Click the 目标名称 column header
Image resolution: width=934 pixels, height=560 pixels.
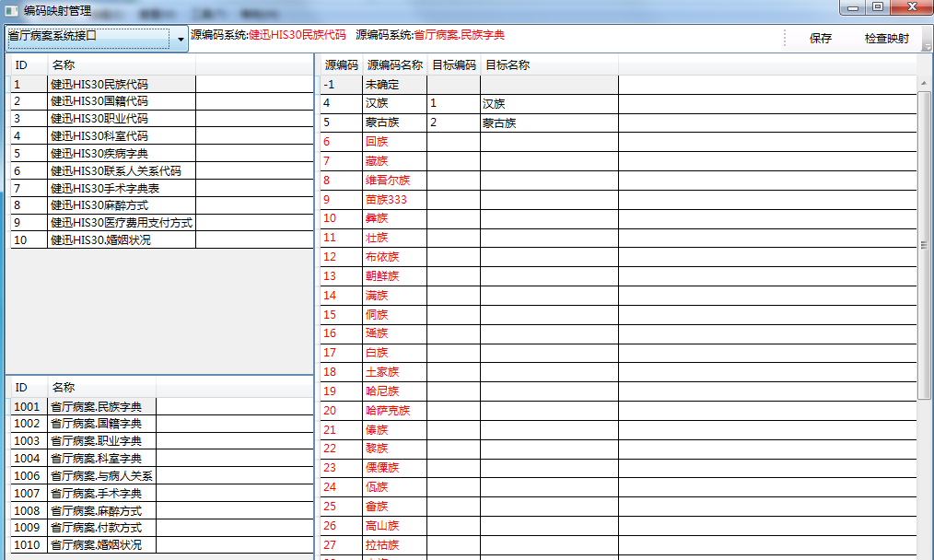coord(549,65)
